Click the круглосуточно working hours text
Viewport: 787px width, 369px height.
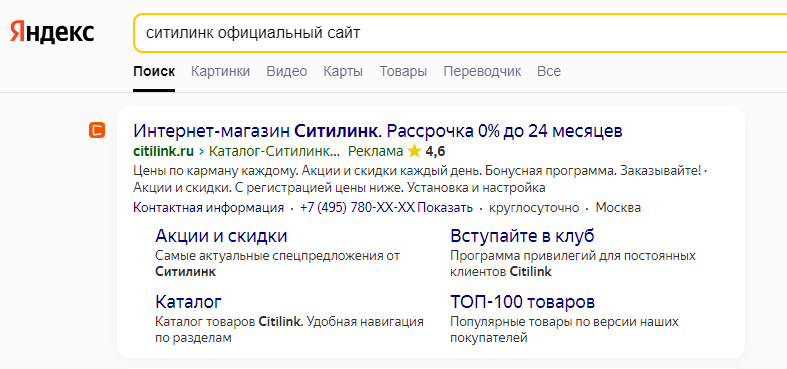click(x=534, y=207)
